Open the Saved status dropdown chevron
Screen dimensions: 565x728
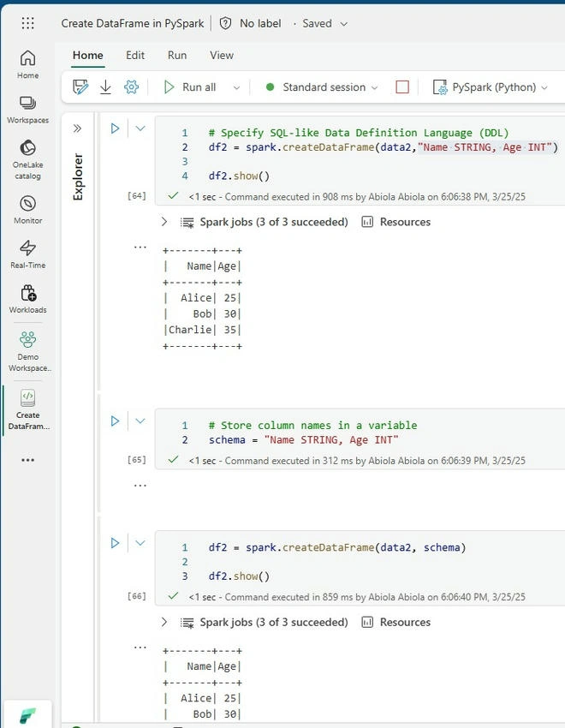pos(344,24)
